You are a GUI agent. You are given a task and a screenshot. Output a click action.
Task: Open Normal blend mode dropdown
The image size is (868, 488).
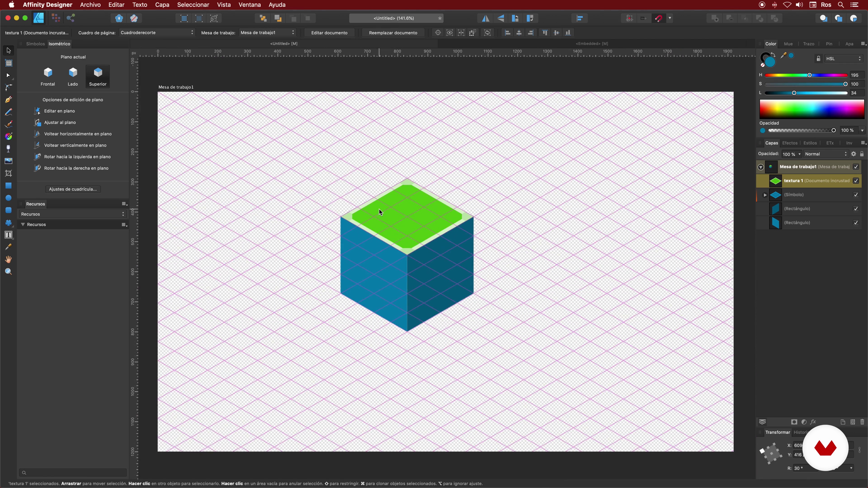826,154
